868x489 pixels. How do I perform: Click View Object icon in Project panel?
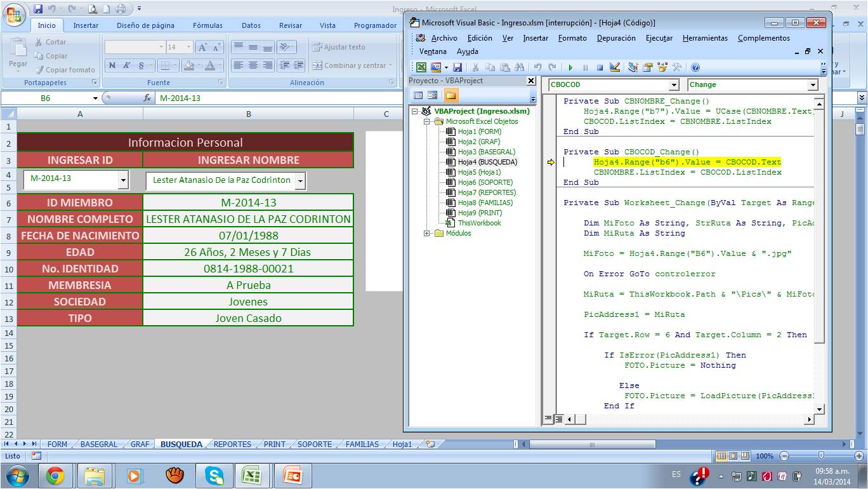point(433,95)
